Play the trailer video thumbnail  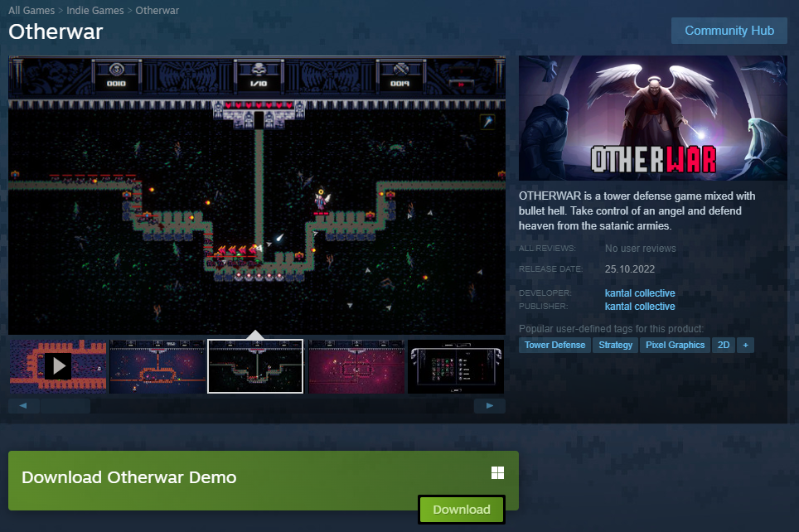57,365
